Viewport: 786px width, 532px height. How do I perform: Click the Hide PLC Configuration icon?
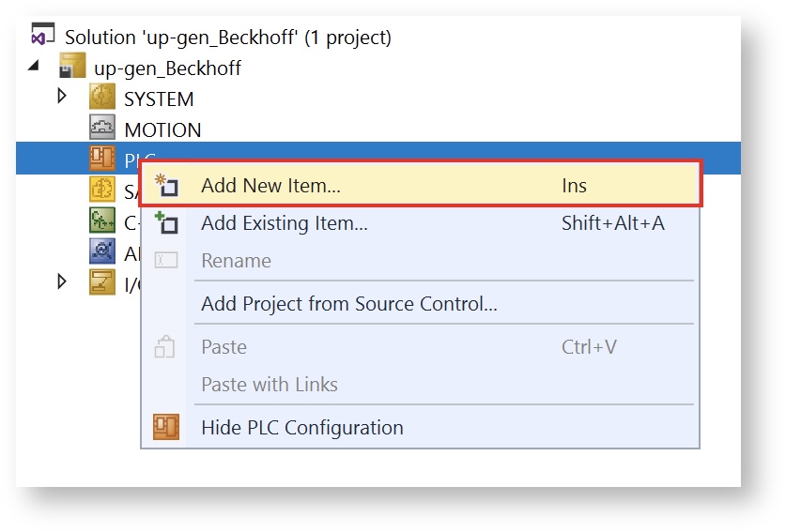pos(166,427)
